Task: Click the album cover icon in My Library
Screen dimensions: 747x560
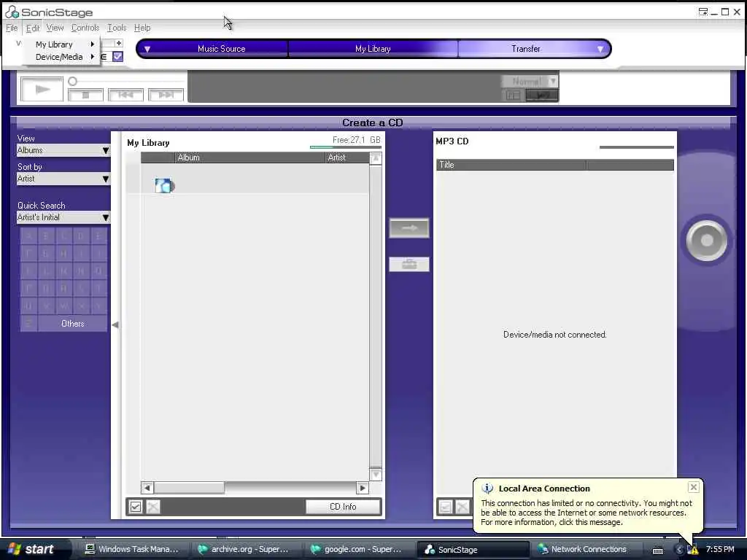Action: pos(164,185)
